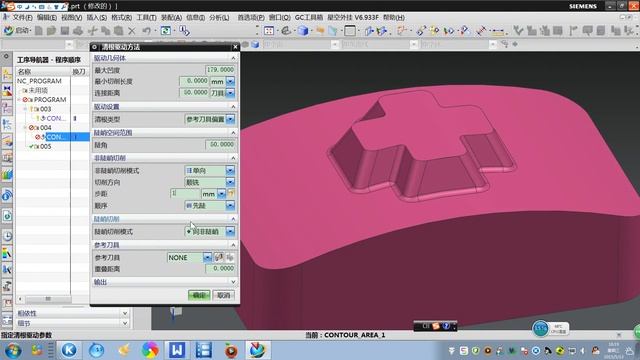Click the 取消 Cancel button

[223, 295]
